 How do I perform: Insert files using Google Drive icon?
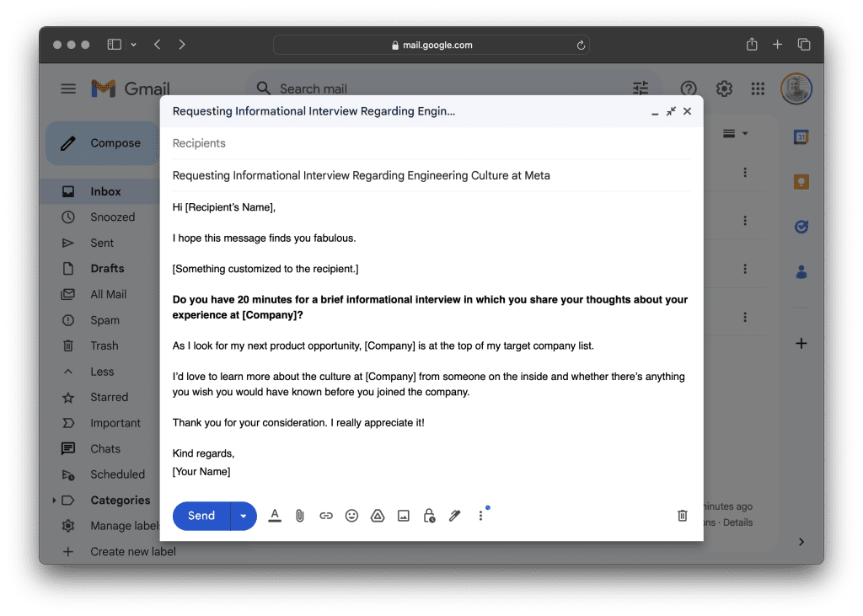tap(378, 516)
